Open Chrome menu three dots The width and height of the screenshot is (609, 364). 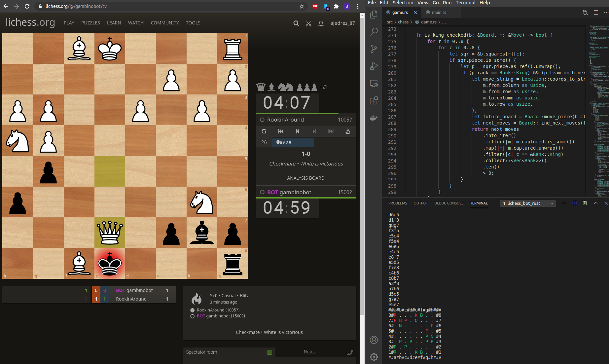(x=357, y=6)
